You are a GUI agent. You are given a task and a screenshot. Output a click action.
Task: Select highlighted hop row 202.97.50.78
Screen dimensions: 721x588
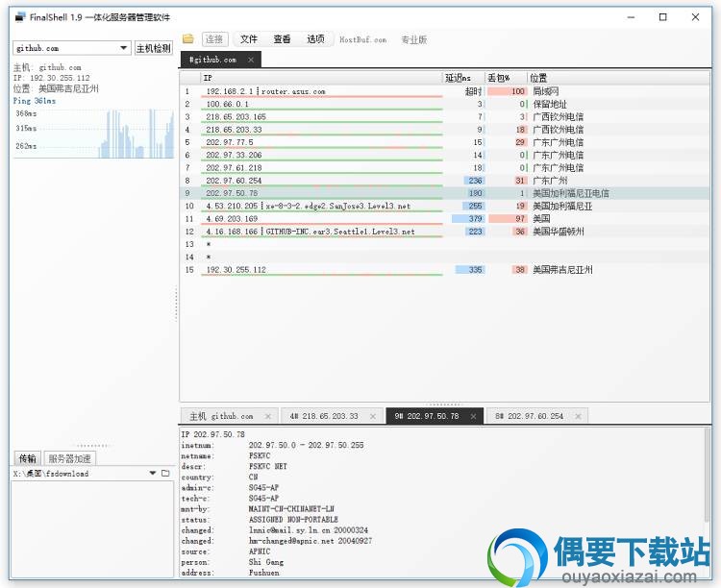pyautogui.click(x=444, y=193)
